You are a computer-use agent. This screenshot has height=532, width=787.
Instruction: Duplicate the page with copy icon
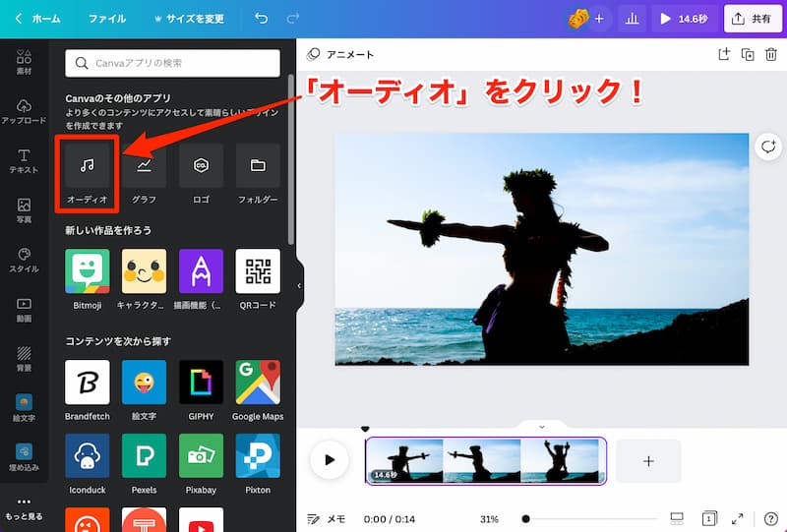click(748, 55)
